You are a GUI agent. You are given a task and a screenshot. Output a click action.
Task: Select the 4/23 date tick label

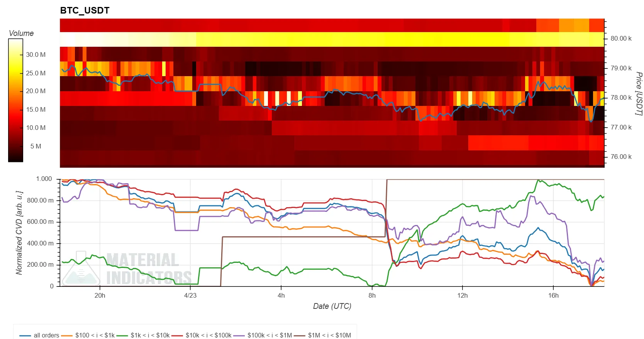pos(190,295)
